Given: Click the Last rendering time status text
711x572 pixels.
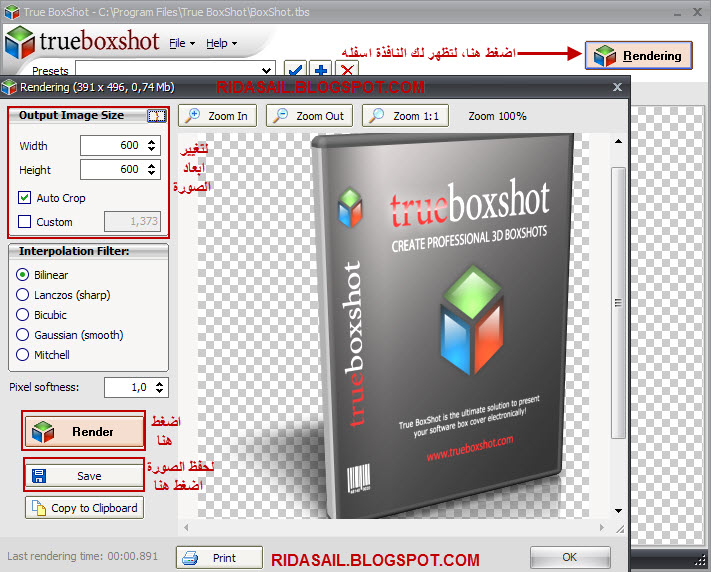Looking at the screenshot, I should (83, 556).
